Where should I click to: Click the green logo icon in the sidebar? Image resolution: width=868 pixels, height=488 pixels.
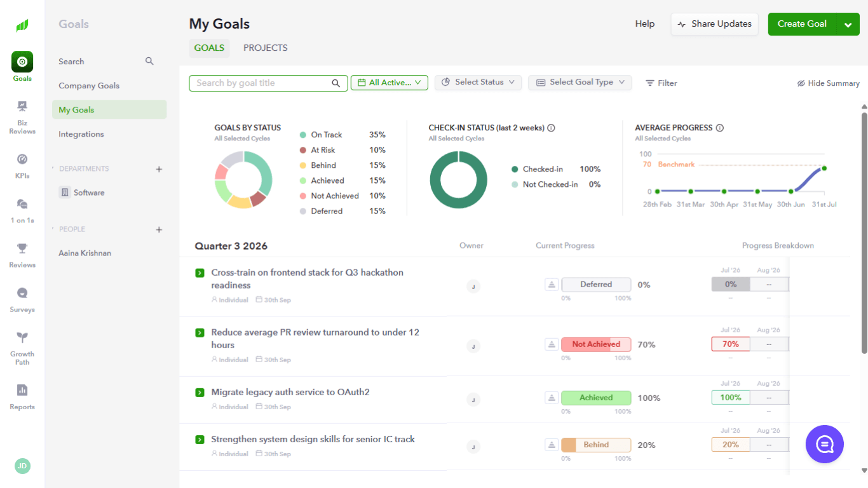click(x=22, y=25)
